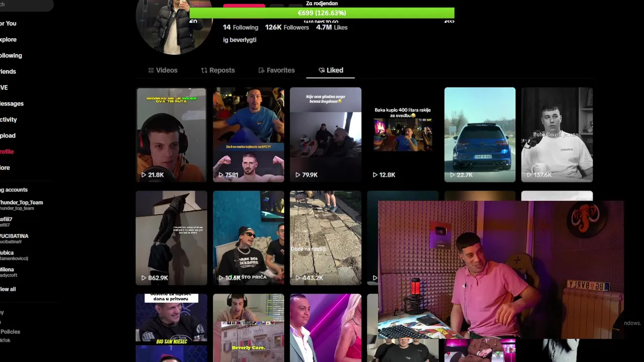Open the BIO SAM MJESEC video
This screenshot has width=644, height=362.
click(171, 328)
